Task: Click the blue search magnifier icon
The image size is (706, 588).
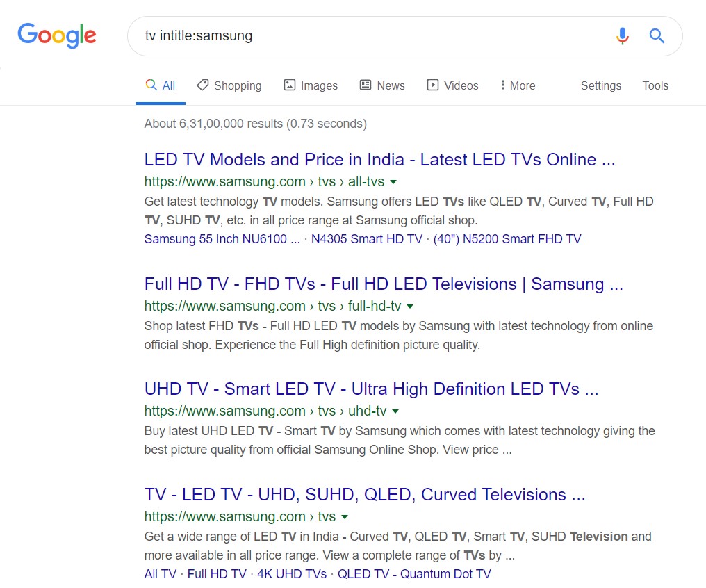Action: 657,35
